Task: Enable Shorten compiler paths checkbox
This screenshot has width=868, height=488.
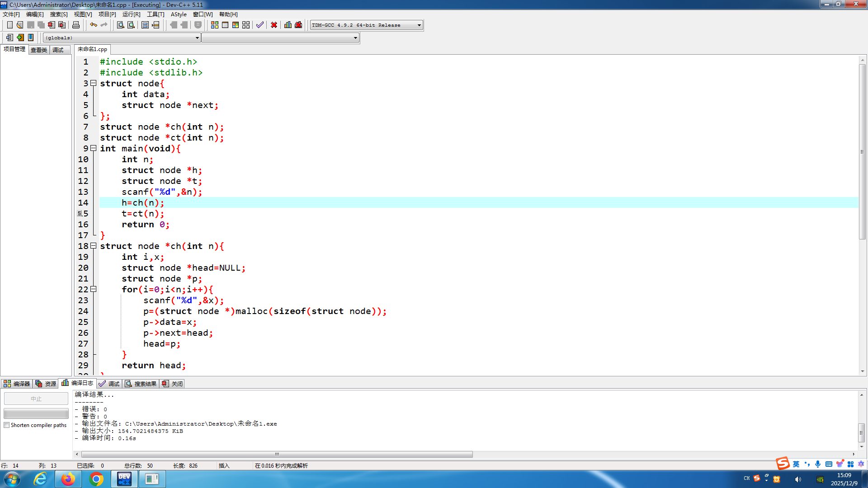Action: pyautogui.click(x=7, y=425)
